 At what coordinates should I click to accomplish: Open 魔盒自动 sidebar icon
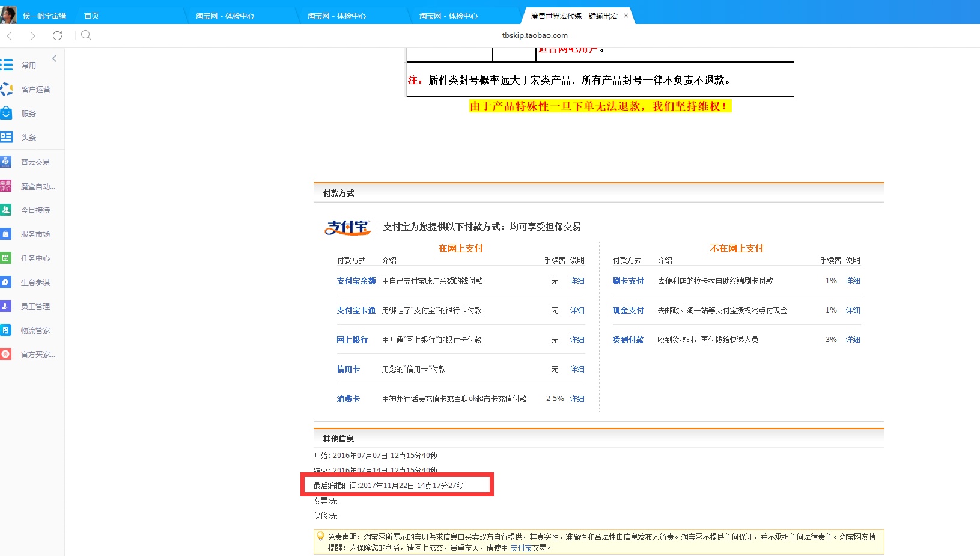click(5, 186)
